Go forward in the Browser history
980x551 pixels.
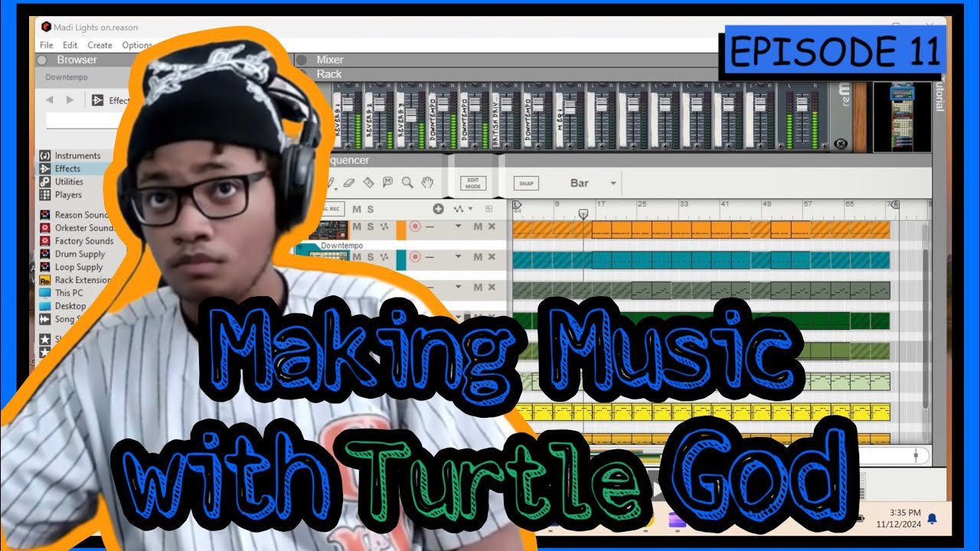pos(70,99)
